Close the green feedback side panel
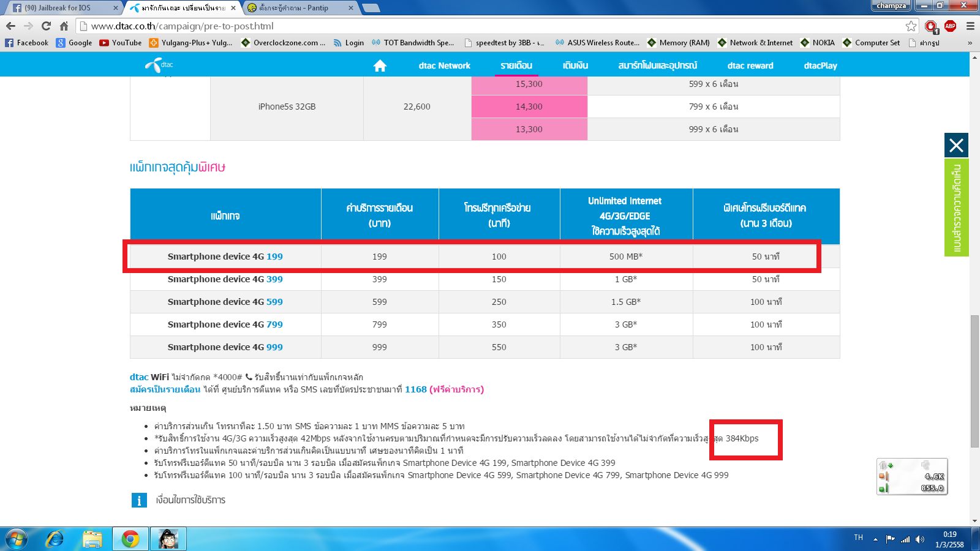Viewport: 980px width, 551px height. pyautogui.click(x=956, y=145)
